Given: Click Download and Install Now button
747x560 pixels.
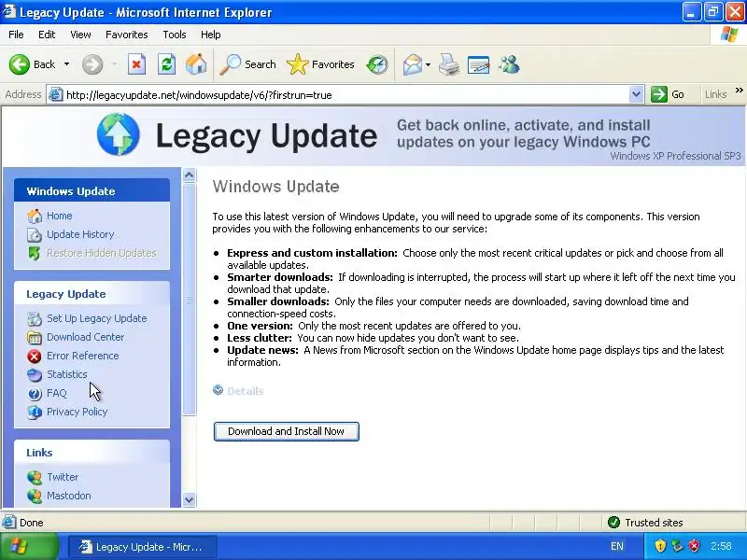Looking at the screenshot, I should pos(287,431).
